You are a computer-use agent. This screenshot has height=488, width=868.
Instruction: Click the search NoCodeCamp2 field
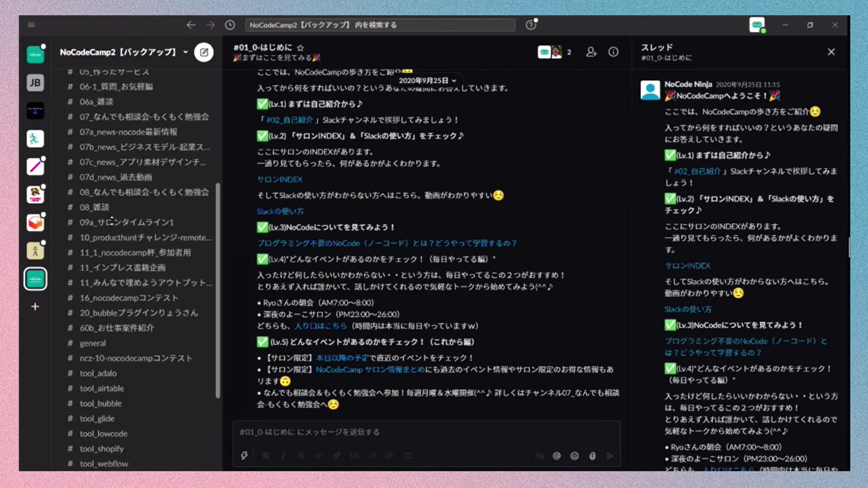pyautogui.click(x=380, y=25)
